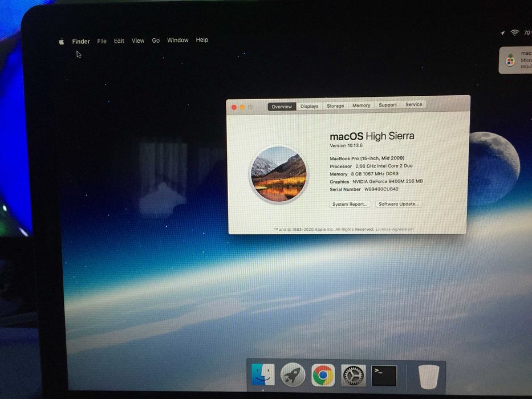Click NVIDIA GeForce 9400M 256 MB text
This screenshot has width=532, height=399.
point(388,181)
